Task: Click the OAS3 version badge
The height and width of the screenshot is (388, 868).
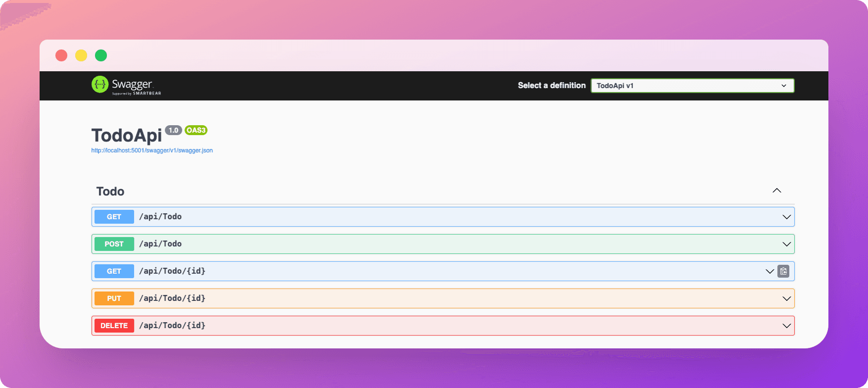Action: (196, 130)
